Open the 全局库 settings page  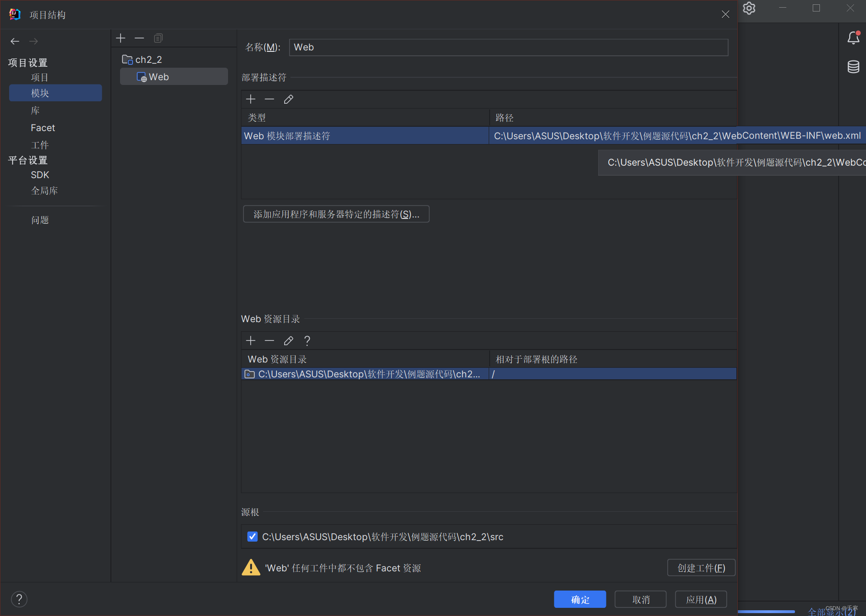click(x=44, y=191)
